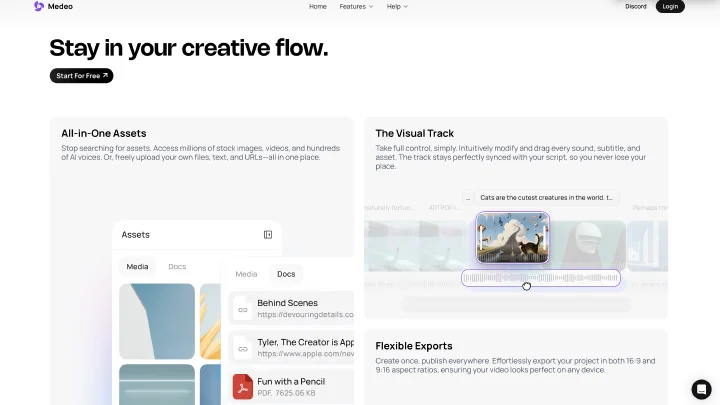This screenshot has width=720, height=405.
Task: Click The Visual Track heading
Action: [415, 133]
